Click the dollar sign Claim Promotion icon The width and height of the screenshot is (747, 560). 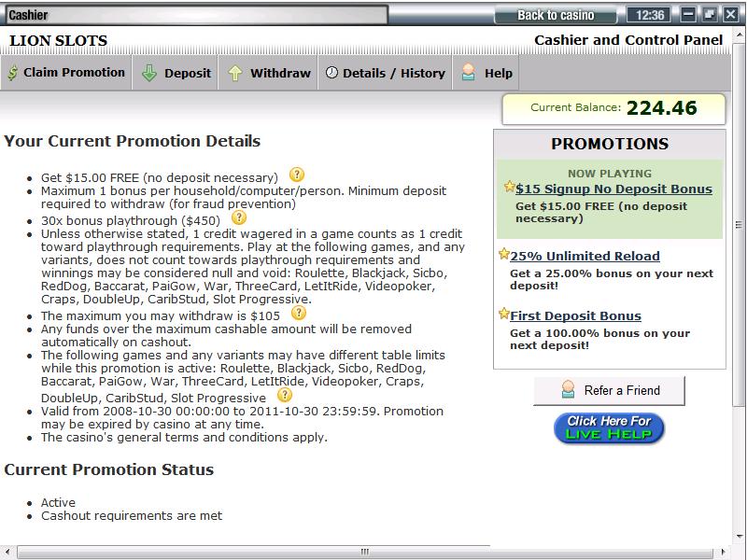pyautogui.click(x=13, y=73)
